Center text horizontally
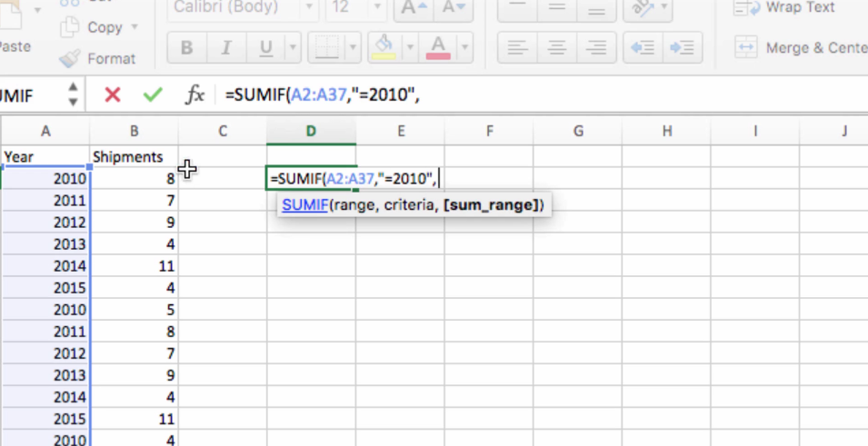The image size is (868, 446). click(556, 47)
